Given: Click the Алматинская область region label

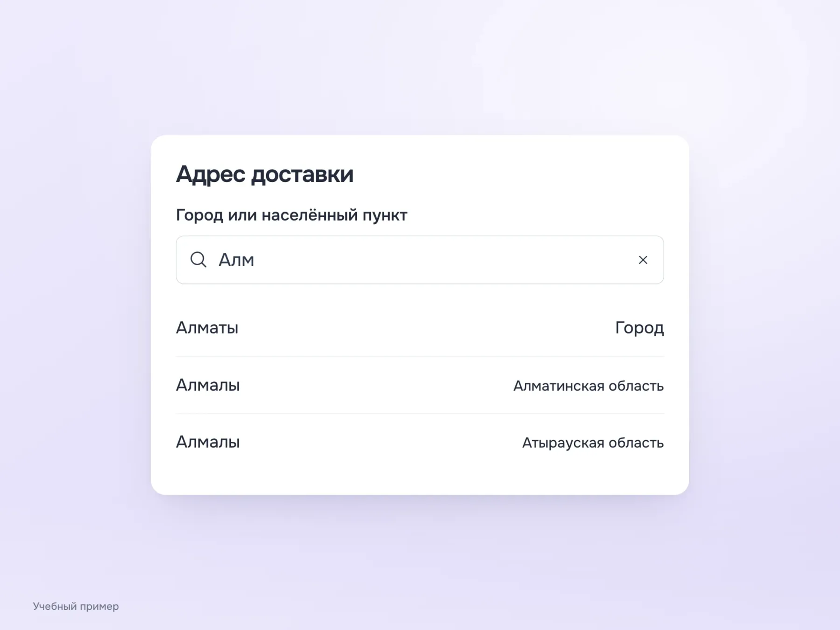Looking at the screenshot, I should point(588,386).
